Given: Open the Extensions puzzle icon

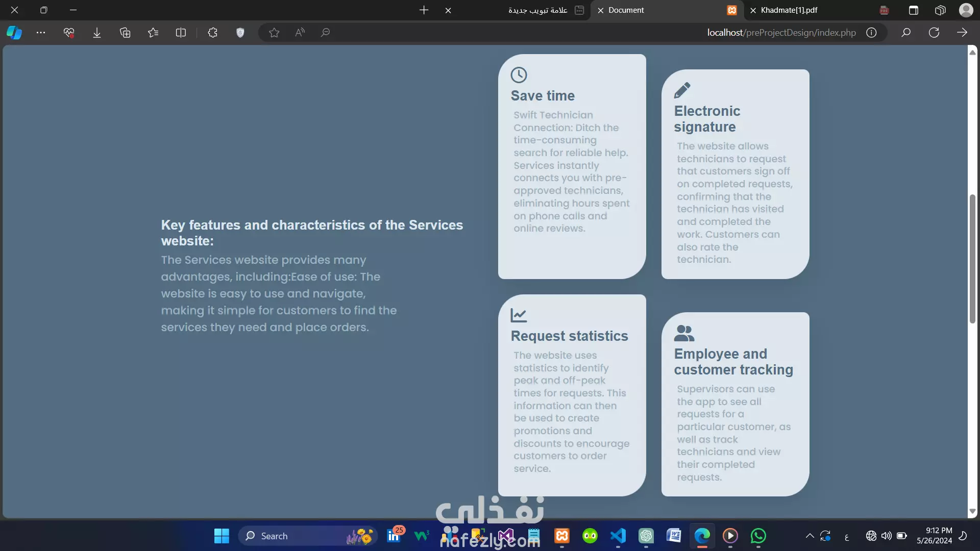Looking at the screenshot, I should pyautogui.click(x=213, y=33).
